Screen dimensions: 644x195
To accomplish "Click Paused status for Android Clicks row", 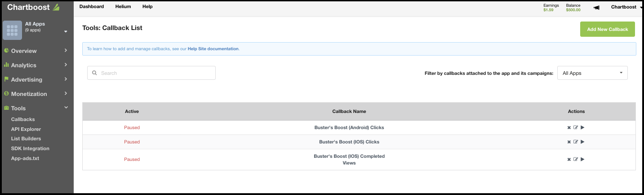I will [x=132, y=128].
